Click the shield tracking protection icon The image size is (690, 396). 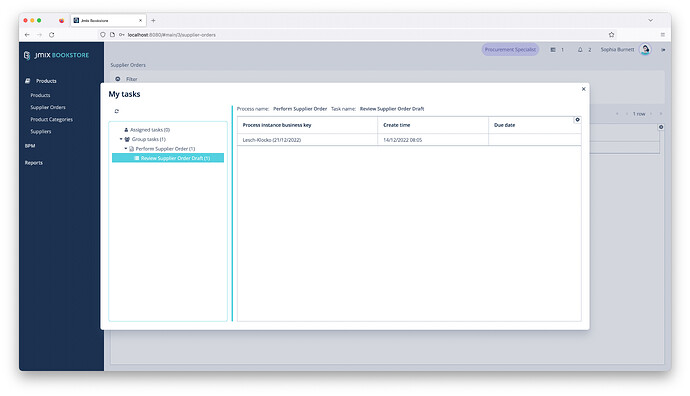pos(103,35)
